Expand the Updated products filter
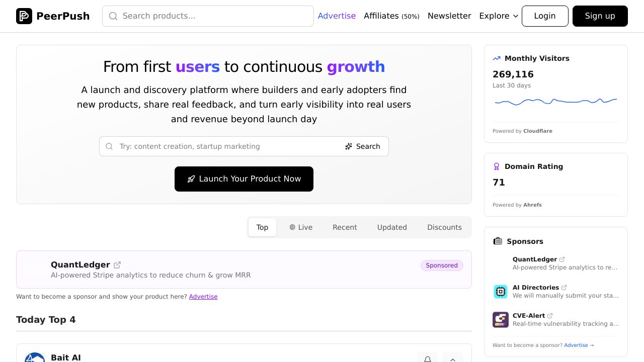Viewport: 644px width, 362px height. (392, 227)
